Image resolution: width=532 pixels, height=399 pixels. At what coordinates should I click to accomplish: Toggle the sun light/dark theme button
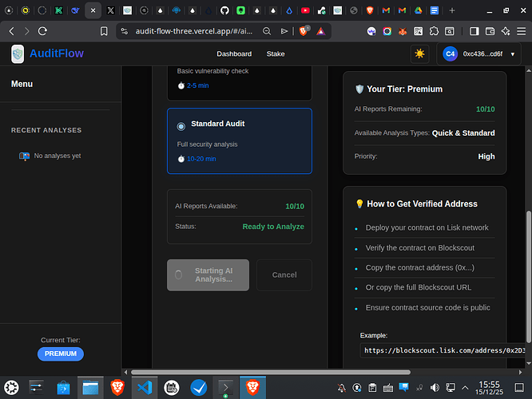pyautogui.click(x=420, y=54)
